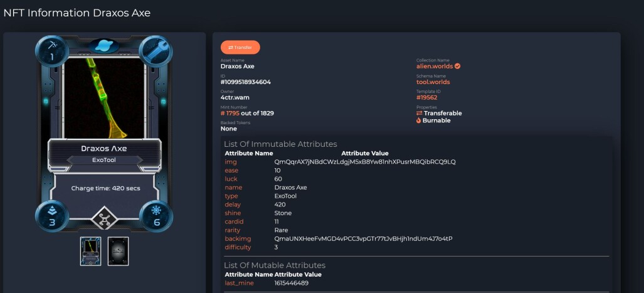This screenshot has width=644, height=293.
Task: Click the backimg attribute hash value
Action: 364,239
